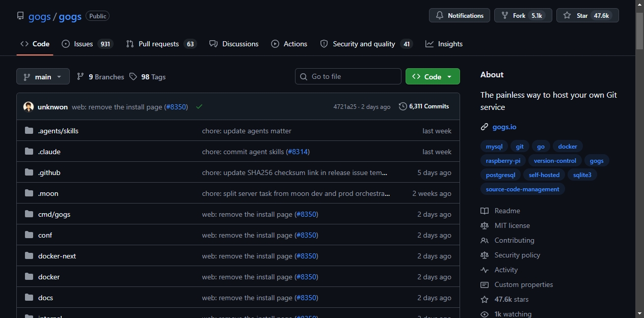Open the Code tab
This screenshot has width=644, height=318.
pyautogui.click(x=35, y=44)
